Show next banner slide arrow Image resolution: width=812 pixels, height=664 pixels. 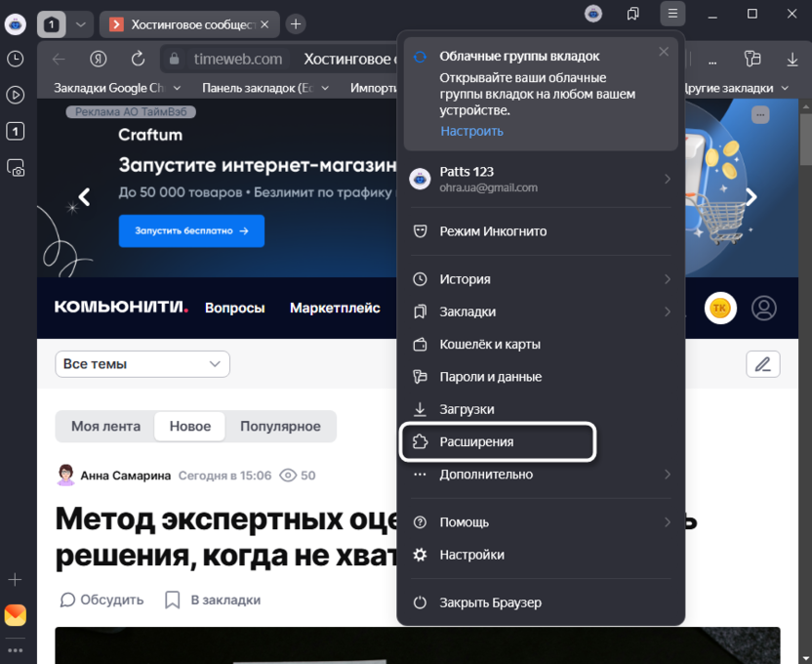751,197
